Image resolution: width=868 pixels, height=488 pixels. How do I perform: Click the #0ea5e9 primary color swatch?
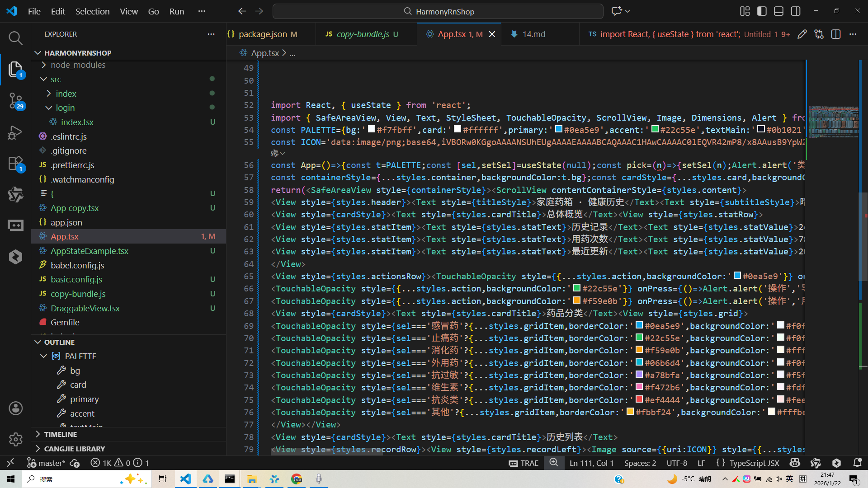click(558, 130)
